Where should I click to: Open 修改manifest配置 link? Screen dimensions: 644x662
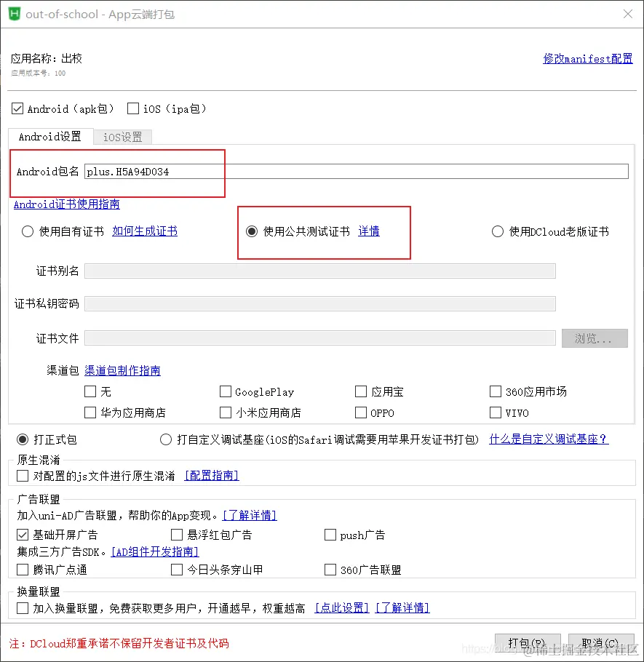click(x=587, y=59)
